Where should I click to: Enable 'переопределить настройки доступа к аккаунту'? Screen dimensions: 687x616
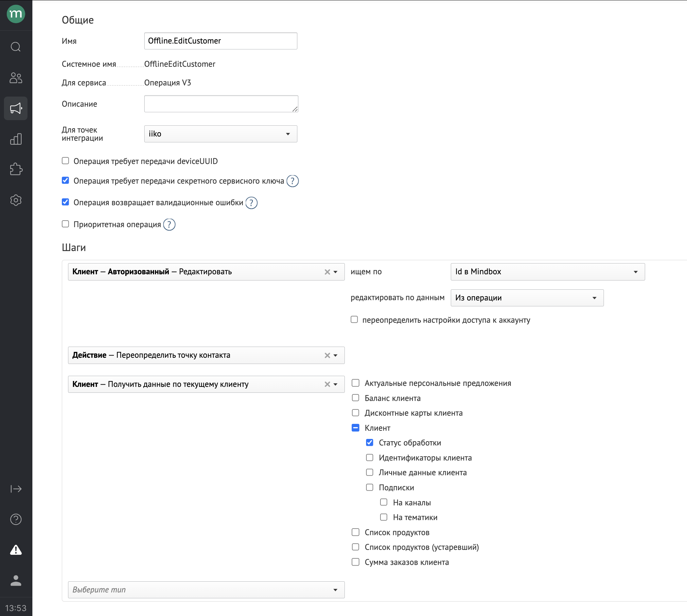pos(354,319)
